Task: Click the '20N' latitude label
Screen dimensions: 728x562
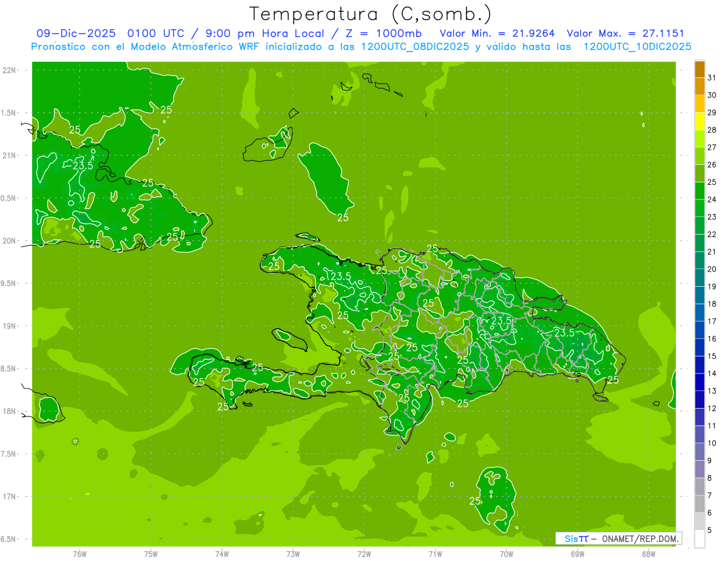Action: [10, 241]
